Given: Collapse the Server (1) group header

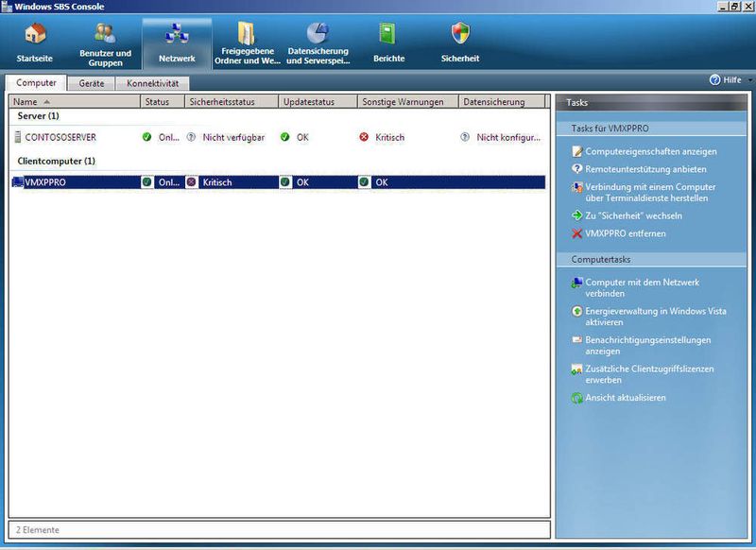Looking at the screenshot, I should [38, 115].
